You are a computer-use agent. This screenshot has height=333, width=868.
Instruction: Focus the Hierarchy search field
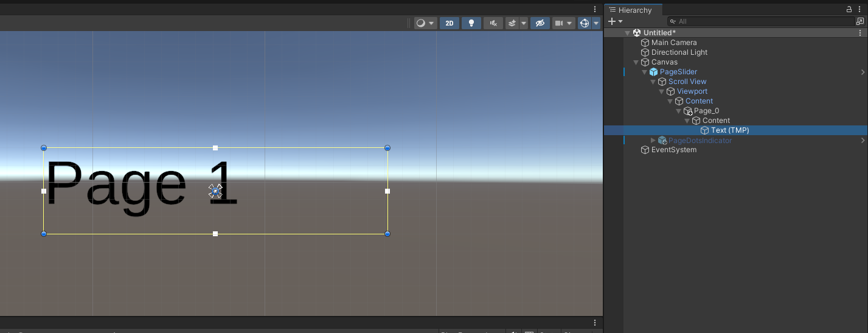tap(760, 21)
